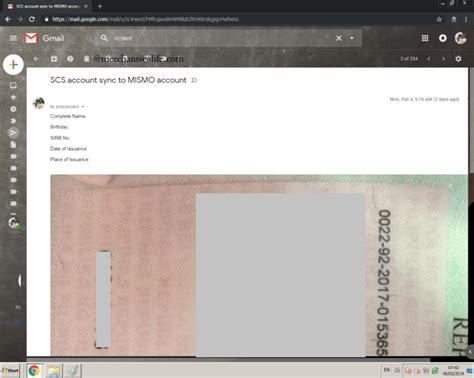This screenshot has width=474, height=378.
Task: Click the Compose plus button
Action: (x=13, y=64)
